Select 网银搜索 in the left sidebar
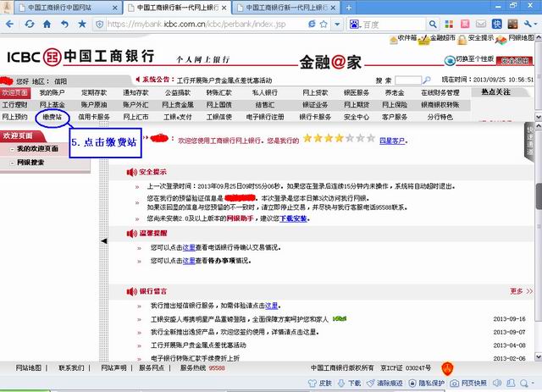Screen dimensions: 542x392 (30, 161)
